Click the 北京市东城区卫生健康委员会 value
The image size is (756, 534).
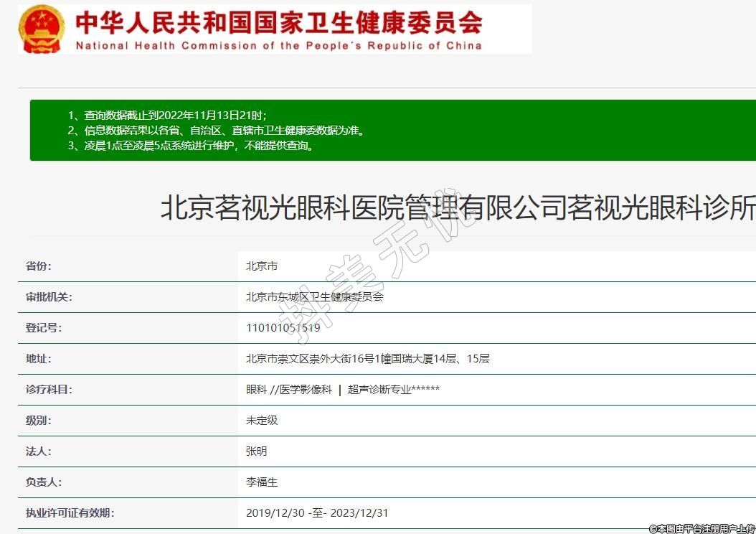[x=314, y=297]
